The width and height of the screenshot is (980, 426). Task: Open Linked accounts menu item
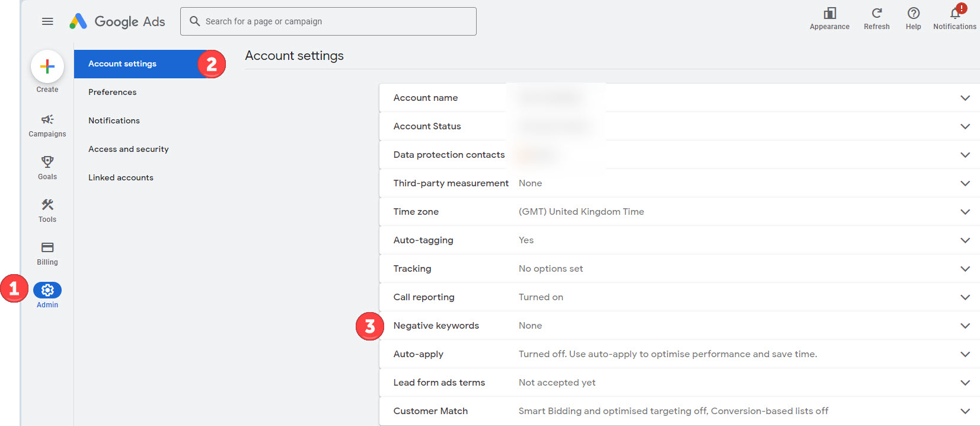click(x=120, y=178)
